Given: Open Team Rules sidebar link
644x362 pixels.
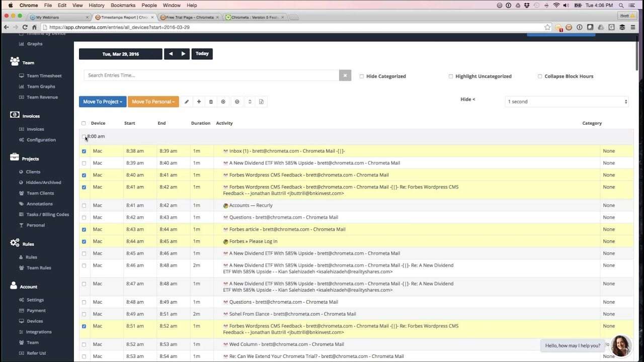Looking at the screenshot, I should 39,268.
